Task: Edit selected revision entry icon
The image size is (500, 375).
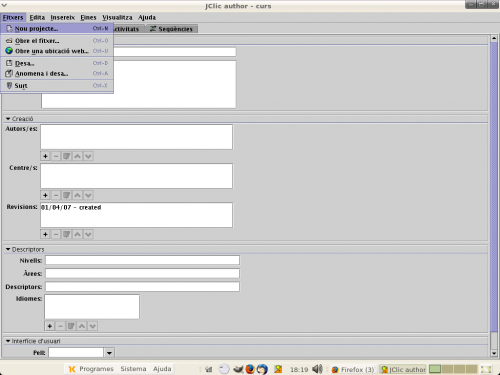Action: [x=67, y=234]
